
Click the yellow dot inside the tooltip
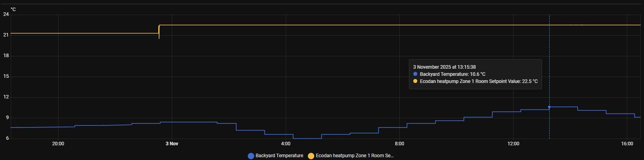pos(415,81)
